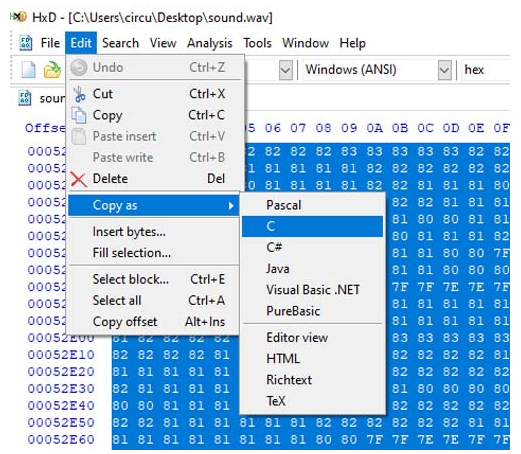The image size is (521, 454).
Task: Click the Undo arrow icon
Action: click(x=79, y=68)
